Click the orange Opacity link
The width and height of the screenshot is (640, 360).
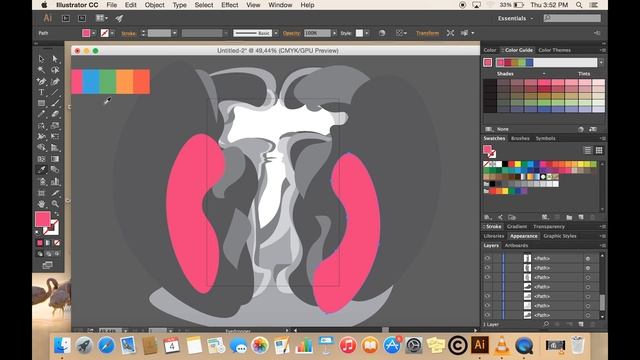pyautogui.click(x=291, y=33)
